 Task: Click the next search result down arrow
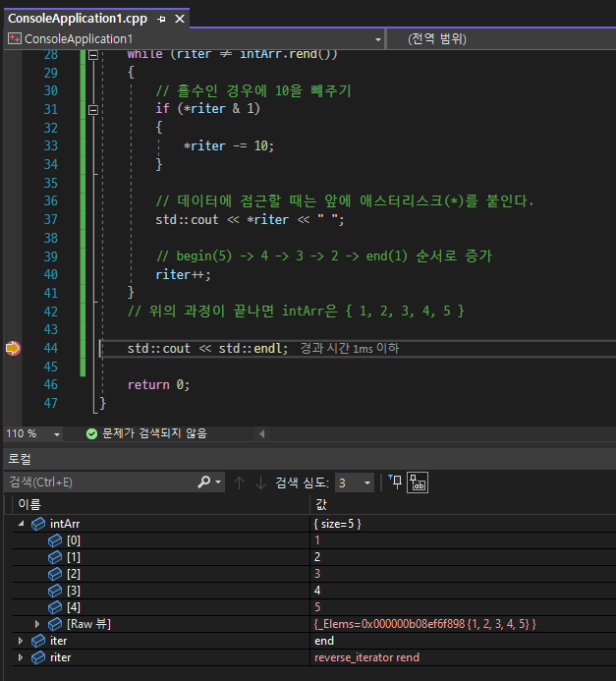pos(260,482)
